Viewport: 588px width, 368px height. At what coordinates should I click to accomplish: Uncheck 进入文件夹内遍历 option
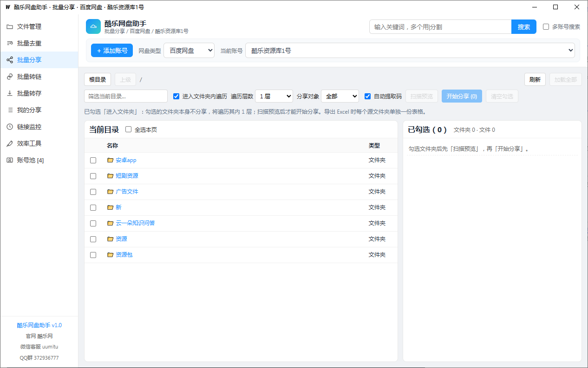click(x=176, y=97)
